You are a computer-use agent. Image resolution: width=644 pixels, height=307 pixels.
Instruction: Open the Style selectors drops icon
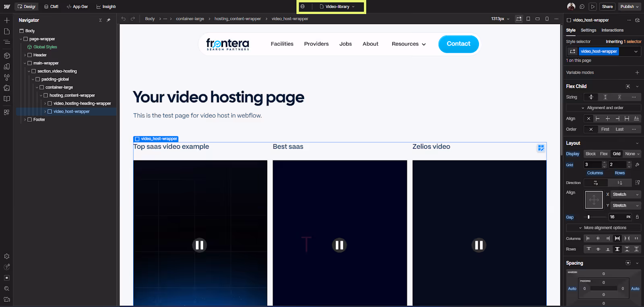tap(6, 77)
